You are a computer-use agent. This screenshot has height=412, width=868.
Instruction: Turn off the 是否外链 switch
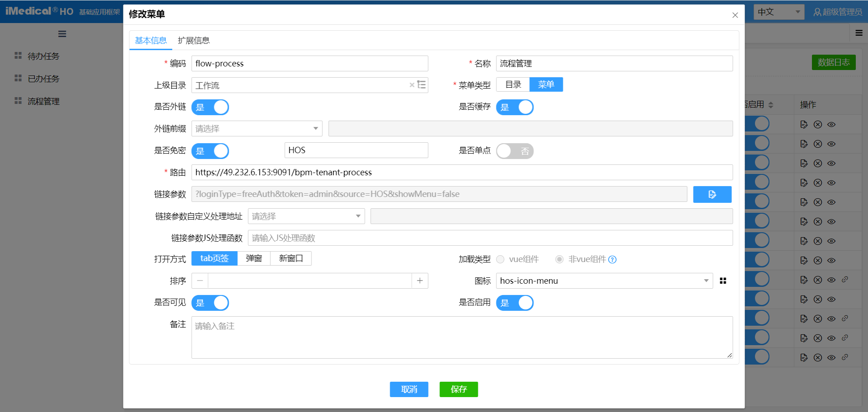pos(210,108)
